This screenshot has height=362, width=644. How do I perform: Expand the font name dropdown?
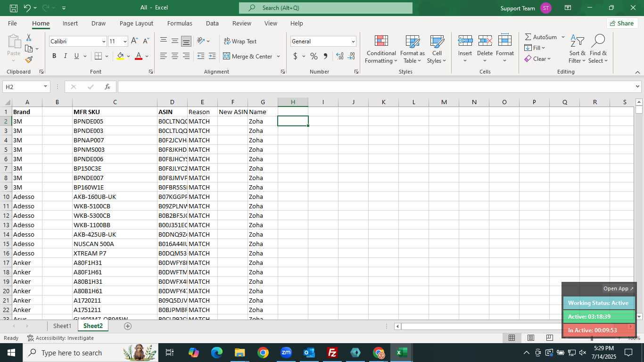pyautogui.click(x=104, y=41)
